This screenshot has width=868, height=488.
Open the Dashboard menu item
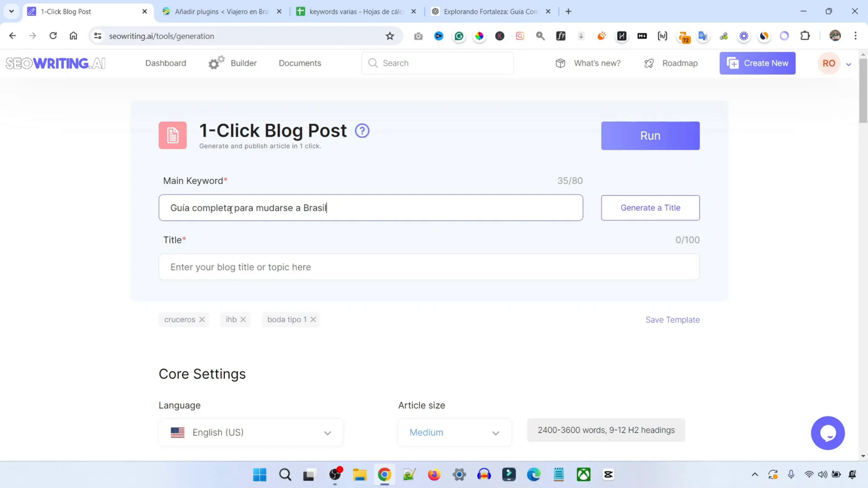pos(165,63)
